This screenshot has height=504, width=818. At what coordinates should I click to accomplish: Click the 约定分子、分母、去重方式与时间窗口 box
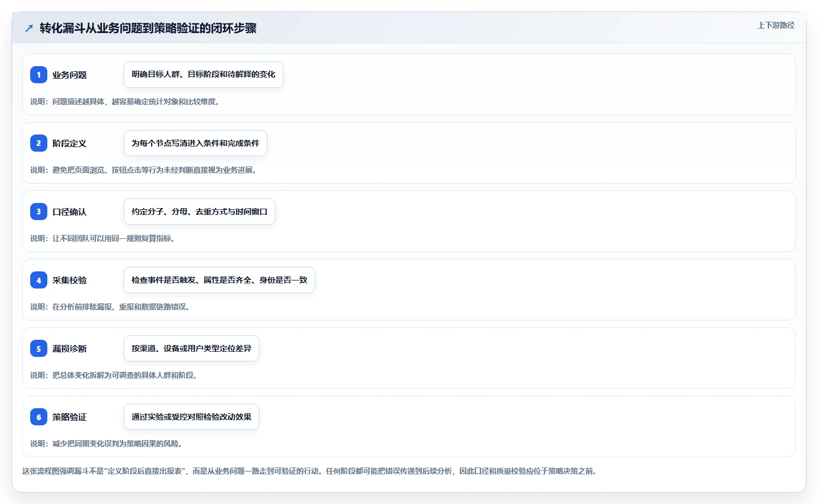coord(200,212)
